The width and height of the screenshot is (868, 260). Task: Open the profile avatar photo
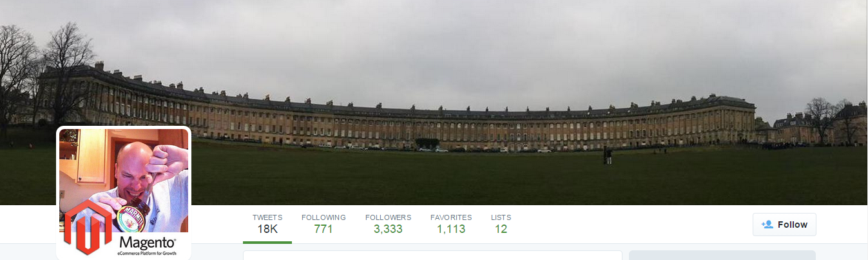124,192
